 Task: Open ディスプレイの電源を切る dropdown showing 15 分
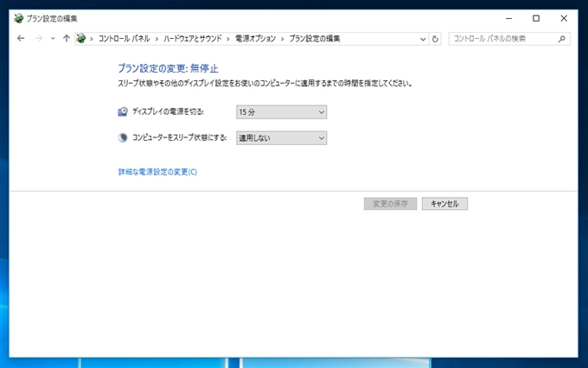(x=282, y=112)
